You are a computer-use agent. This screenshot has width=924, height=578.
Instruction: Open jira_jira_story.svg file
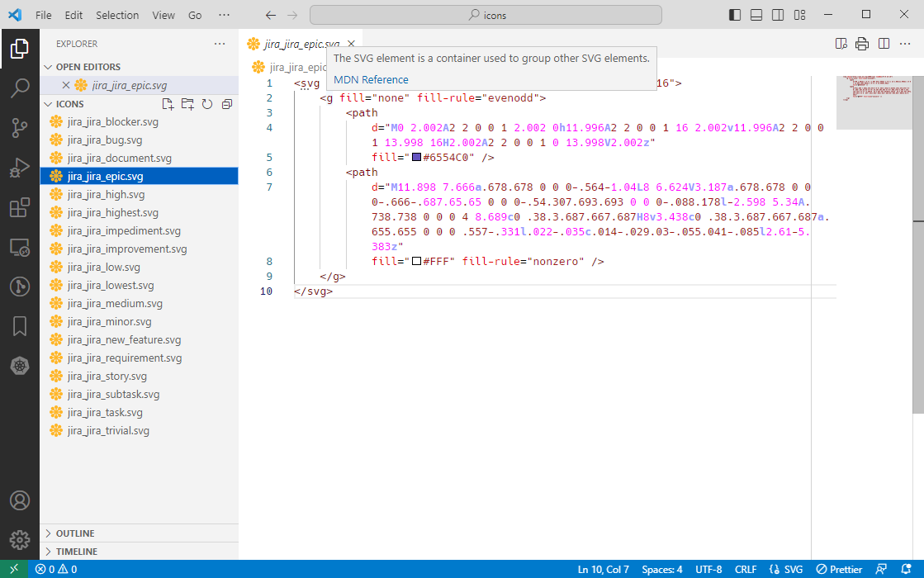(139, 376)
